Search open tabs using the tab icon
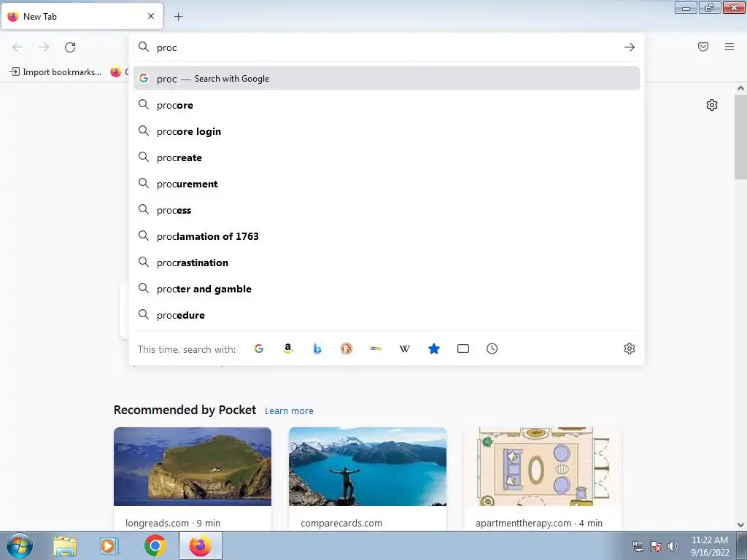Screen dimensions: 747x560 (463, 349)
